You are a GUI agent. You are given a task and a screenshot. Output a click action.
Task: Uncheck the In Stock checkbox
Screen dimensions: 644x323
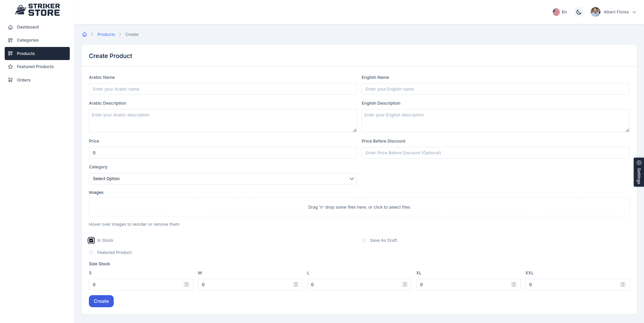coord(91,240)
